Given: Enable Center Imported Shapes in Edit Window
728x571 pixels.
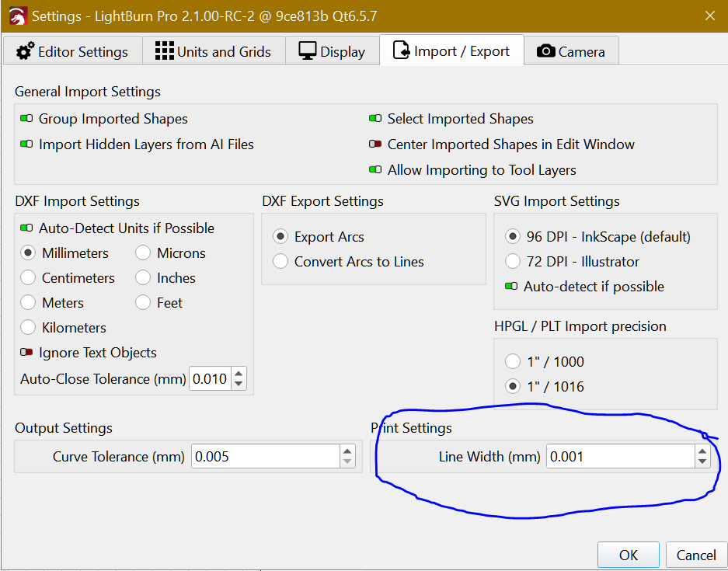Looking at the screenshot, I should [375, 144].
